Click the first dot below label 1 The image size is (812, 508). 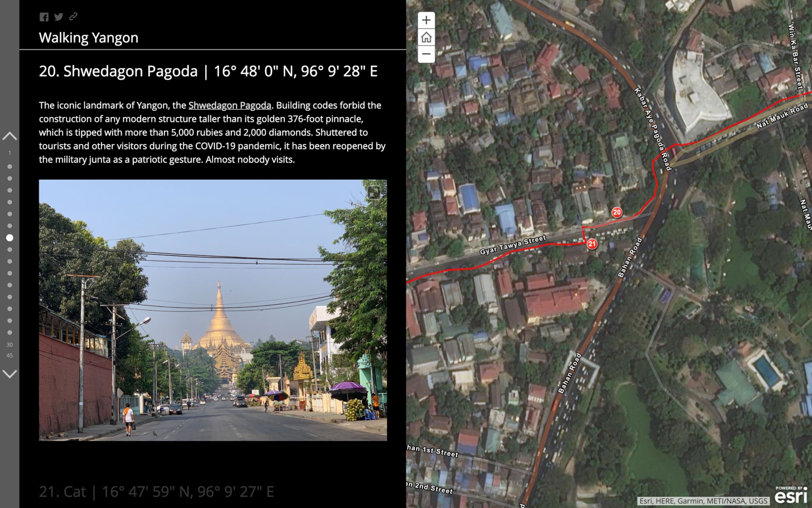pyautogui.click(x=10, y=167)
